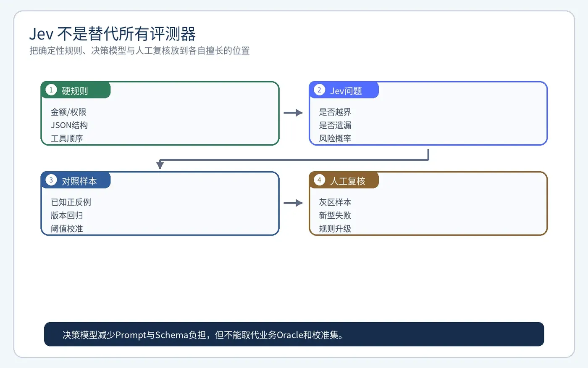Pick the "阈值校准" entry
Viewport: 588px width, 368px height.
click(67, 228)
